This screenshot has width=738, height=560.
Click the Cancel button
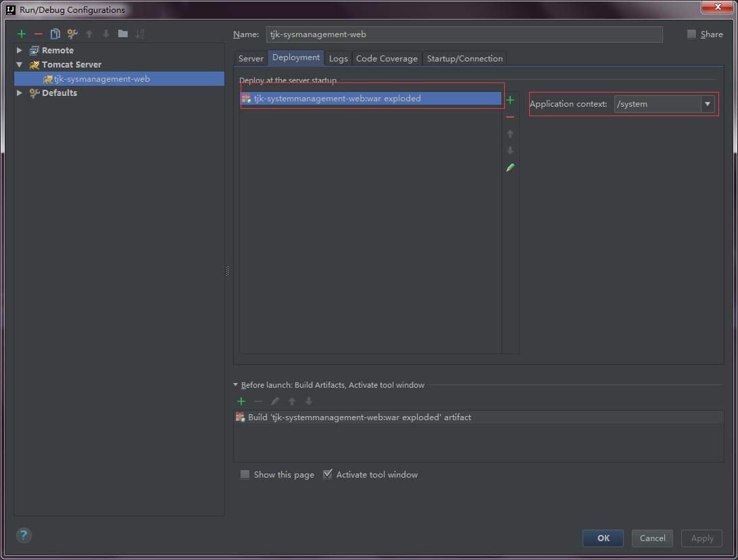coord(653,538)
